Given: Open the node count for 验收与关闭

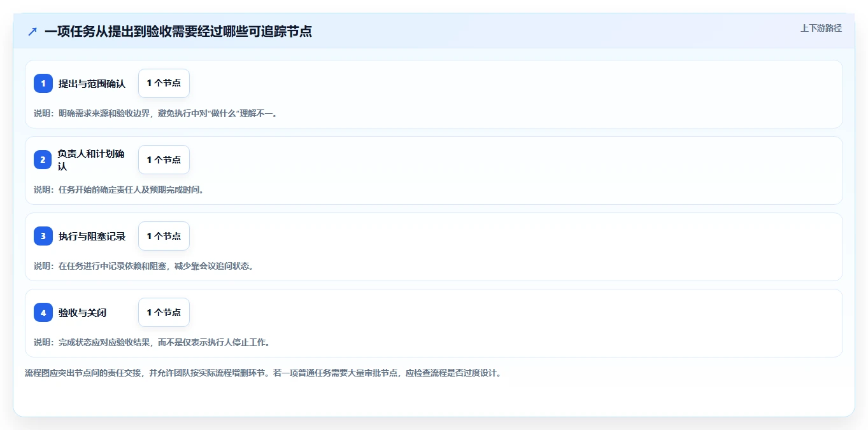Looking at the screenshot, I should [164, 312].
